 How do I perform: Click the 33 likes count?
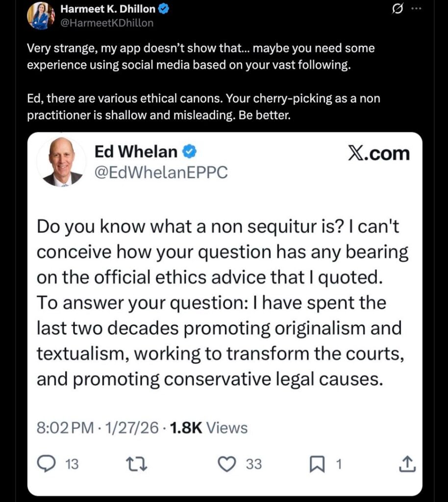coord(253,463)
